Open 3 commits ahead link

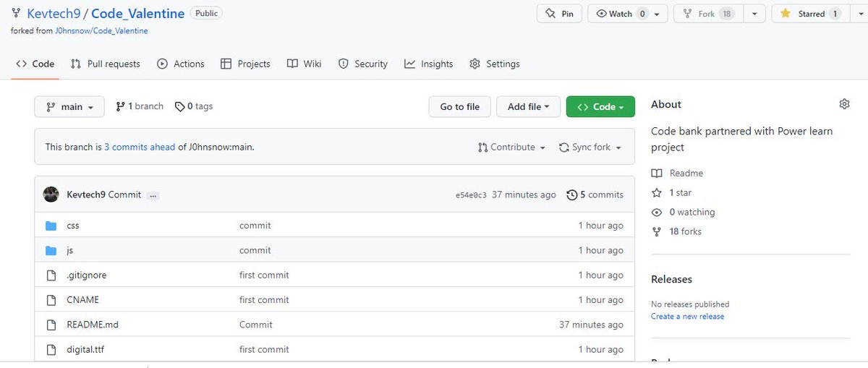(x=140, y=147)
